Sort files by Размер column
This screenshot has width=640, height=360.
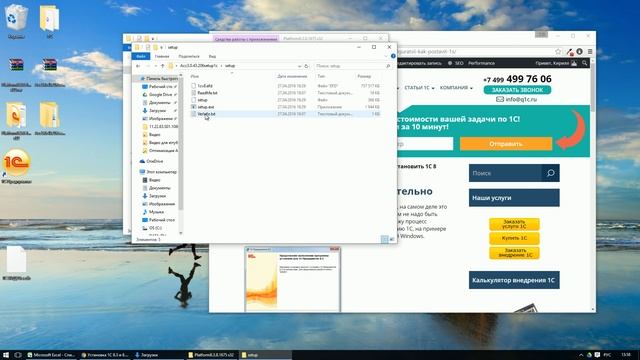(364, 76)
